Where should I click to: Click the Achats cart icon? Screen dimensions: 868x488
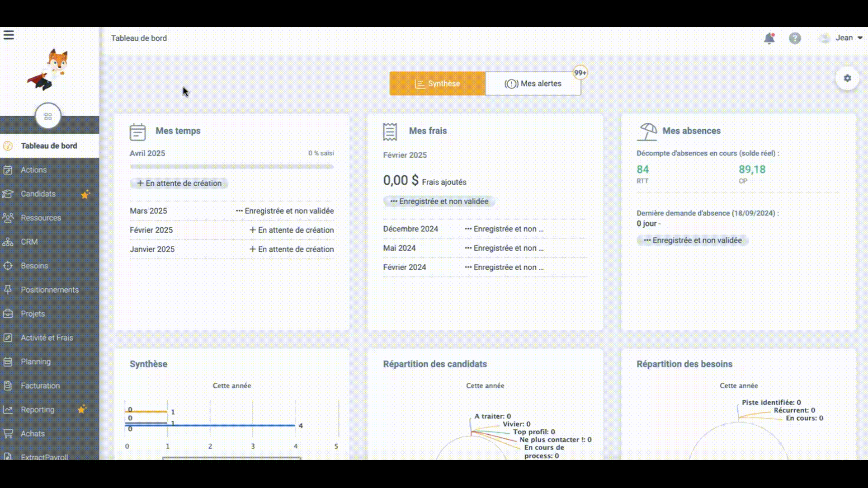click(x=8, y=433)
